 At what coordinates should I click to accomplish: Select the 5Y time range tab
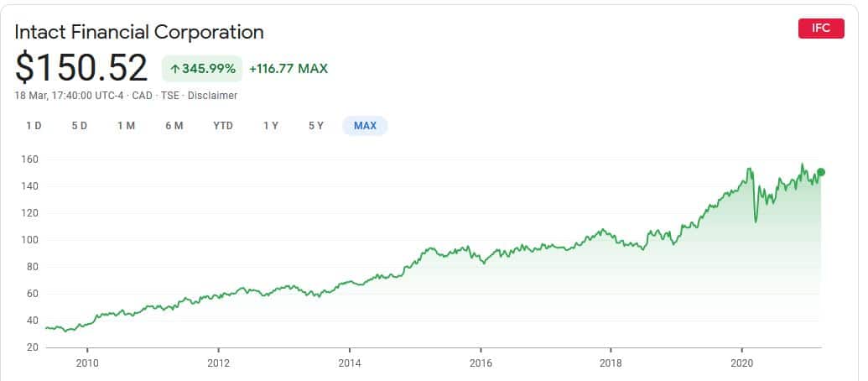click(315, 126)
